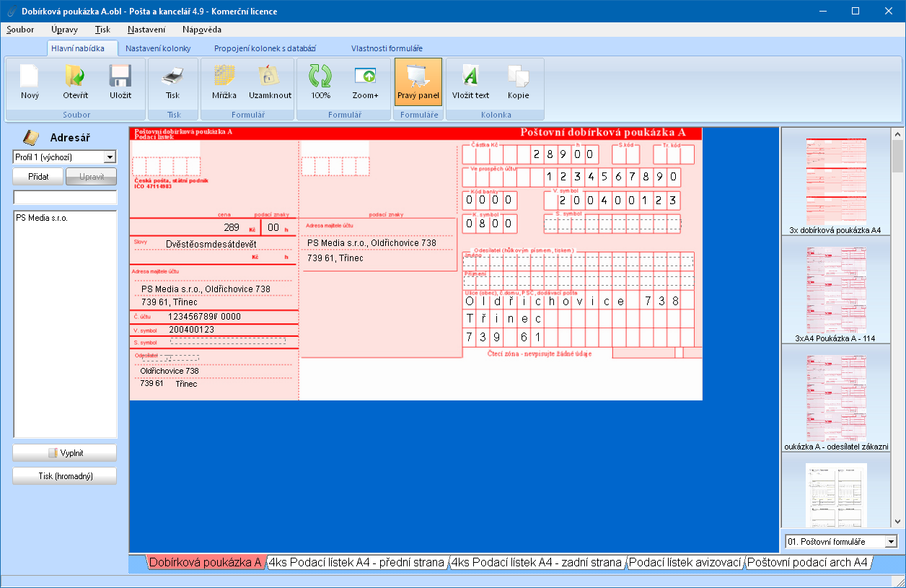This screenshot has height=588, width=906.
Task: Save the form with Uložit icon
Action: click(120, 82)
